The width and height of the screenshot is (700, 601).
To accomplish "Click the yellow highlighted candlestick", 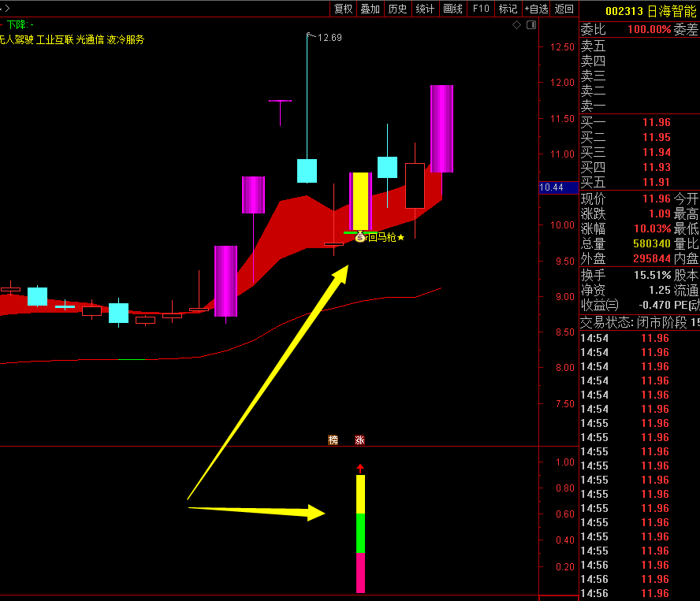I will [x=361, y=201].
